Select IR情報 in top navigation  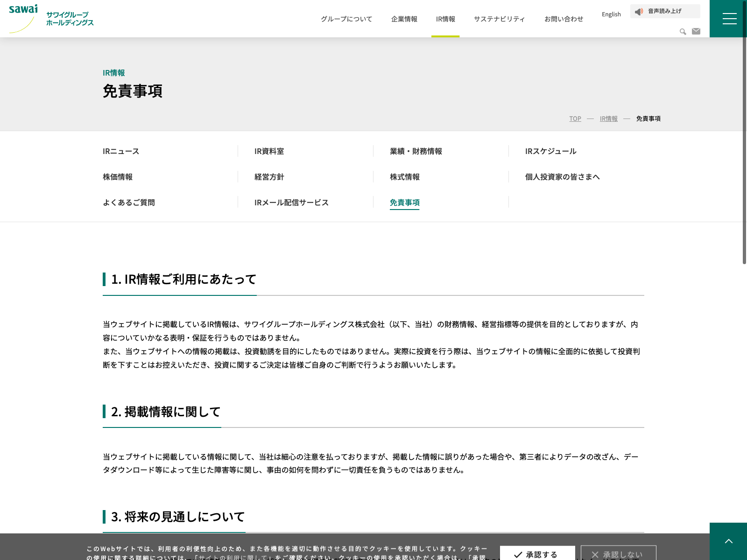[445, 19]
